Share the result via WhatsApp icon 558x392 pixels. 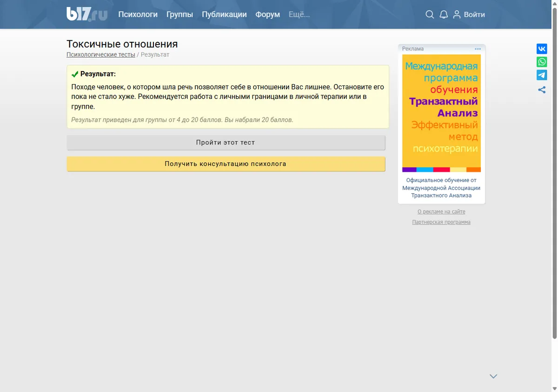[542, 62]
